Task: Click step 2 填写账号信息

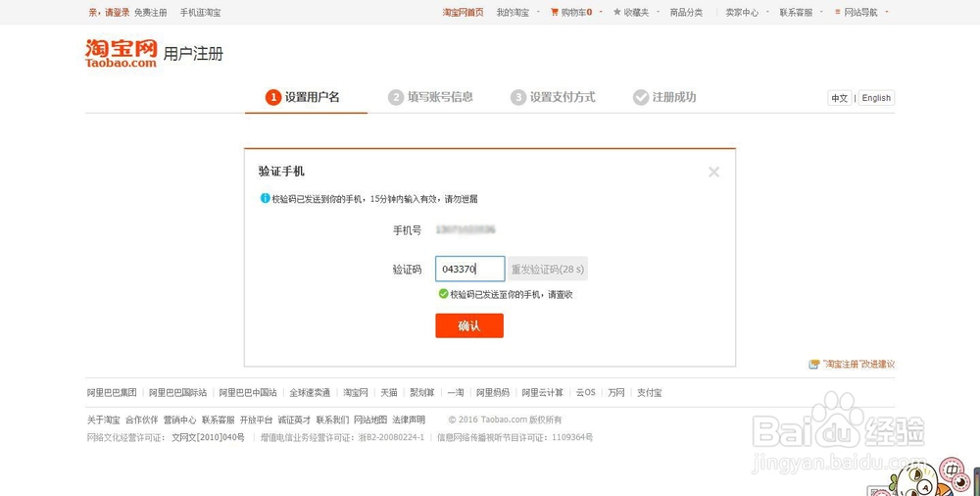Action: point(430,97)
